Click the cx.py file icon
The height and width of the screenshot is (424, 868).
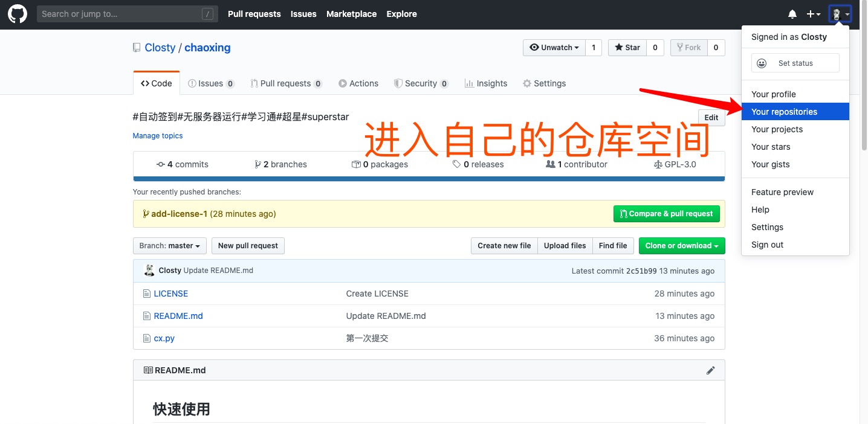click(x=146, y=338)
